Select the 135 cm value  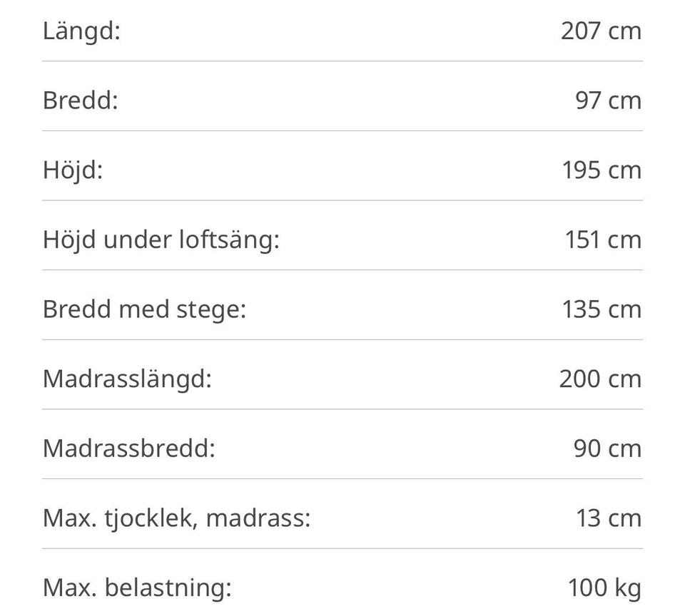[x=602, y=309]
